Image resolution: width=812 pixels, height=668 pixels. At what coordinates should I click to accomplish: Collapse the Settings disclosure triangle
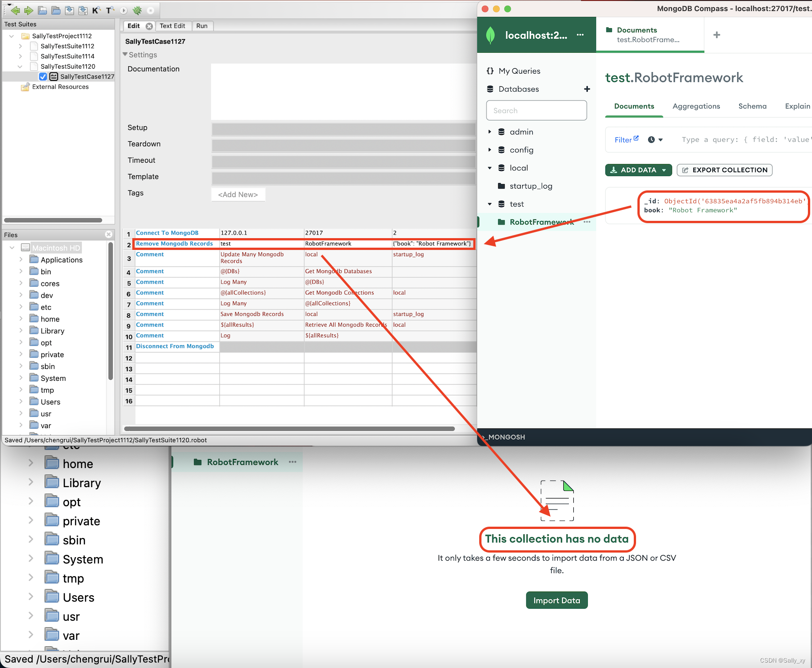click(x=125, y=54)
